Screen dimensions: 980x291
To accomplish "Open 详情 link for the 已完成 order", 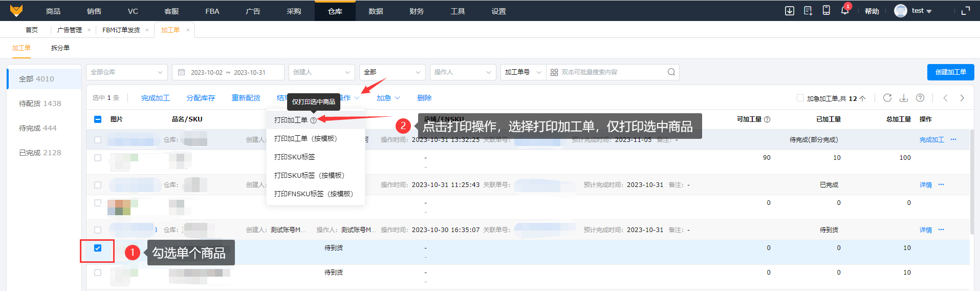I will pyautogui.click(x=926, y=185).
